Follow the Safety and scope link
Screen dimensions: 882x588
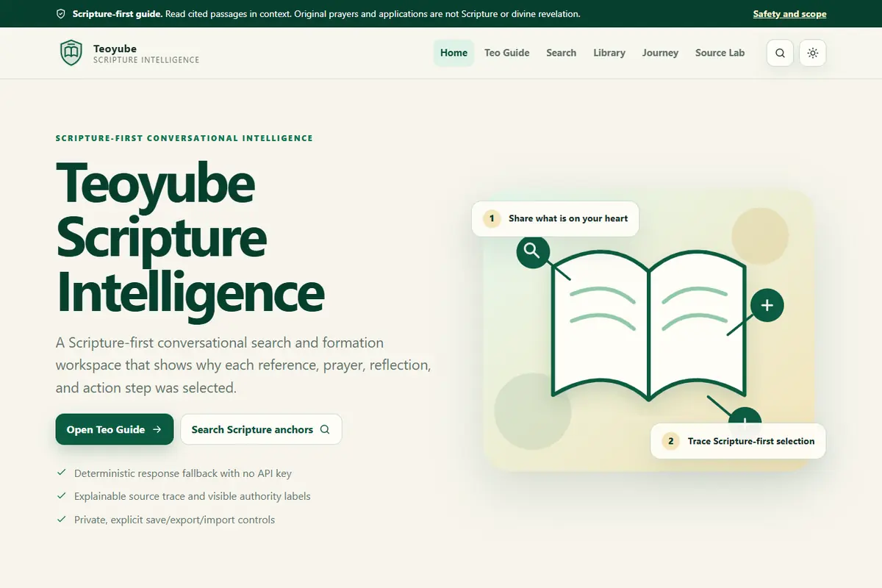point(789,14)
